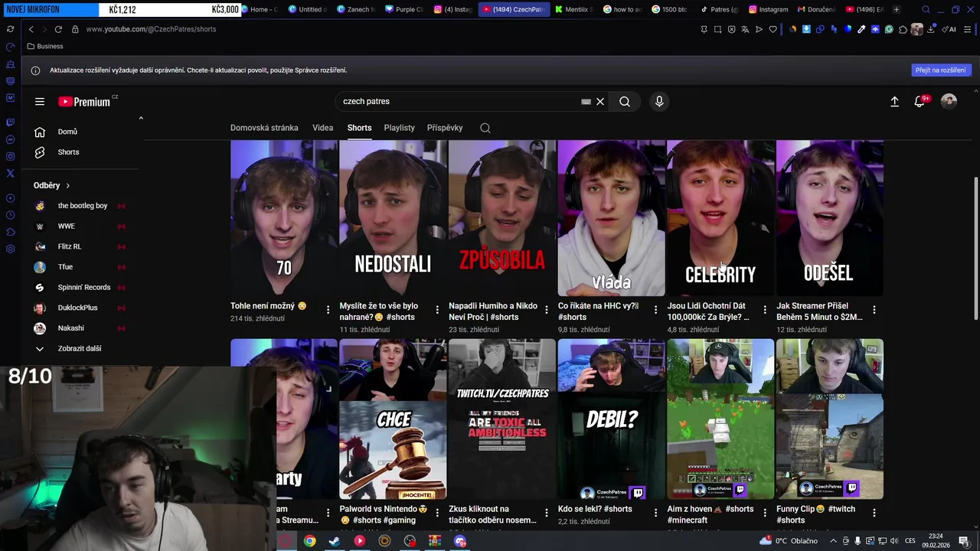Open browser extensions puzzle icon
This screenshot has height=551, width=980.
903,29
